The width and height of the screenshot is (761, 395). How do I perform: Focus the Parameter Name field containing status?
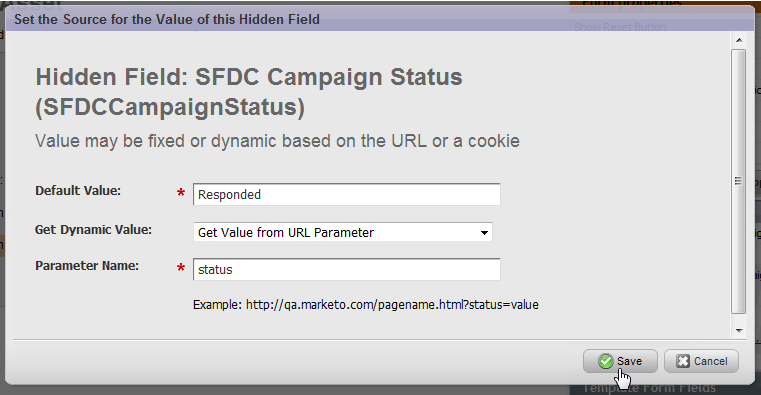coord(347,269)
